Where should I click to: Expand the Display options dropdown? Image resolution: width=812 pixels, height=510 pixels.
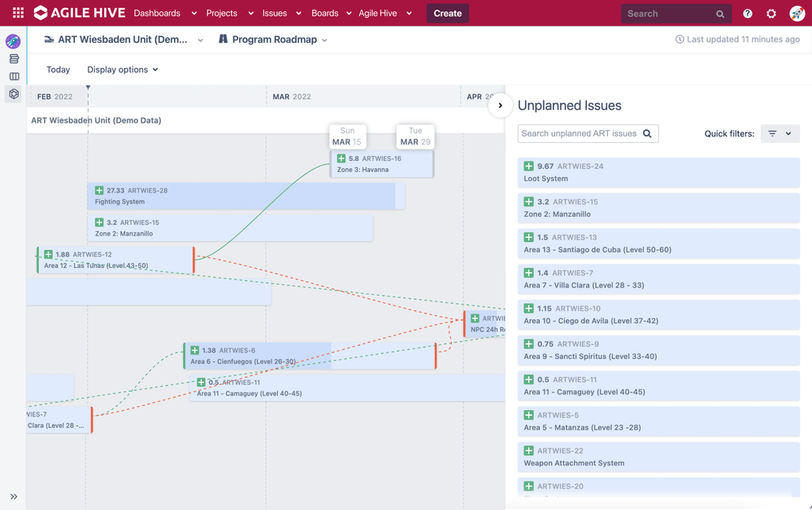pos(122,69)
